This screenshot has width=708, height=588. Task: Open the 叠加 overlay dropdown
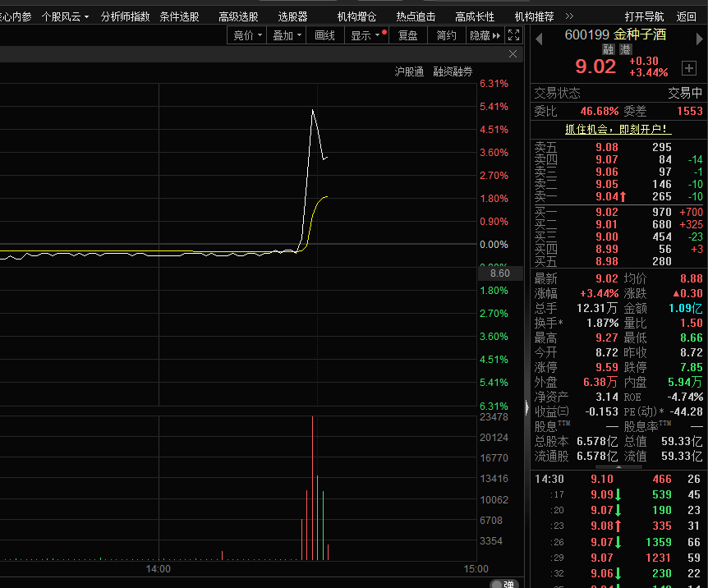[x=287, y=35]
